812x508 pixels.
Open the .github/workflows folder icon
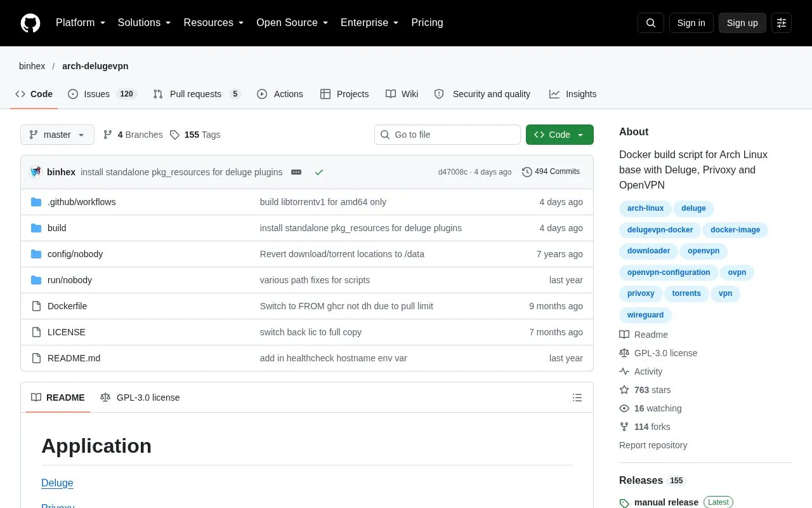[36, 202]
